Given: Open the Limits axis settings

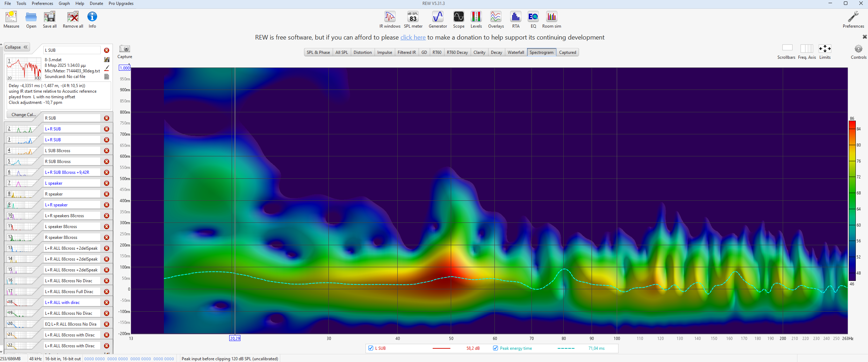Looking at the screenshot, I should (825, 49).
